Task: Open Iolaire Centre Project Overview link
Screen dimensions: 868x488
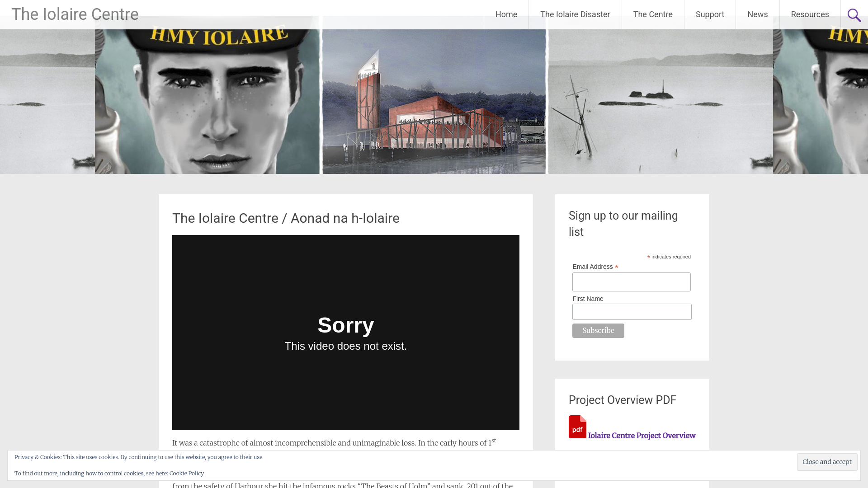Action: 642,436
